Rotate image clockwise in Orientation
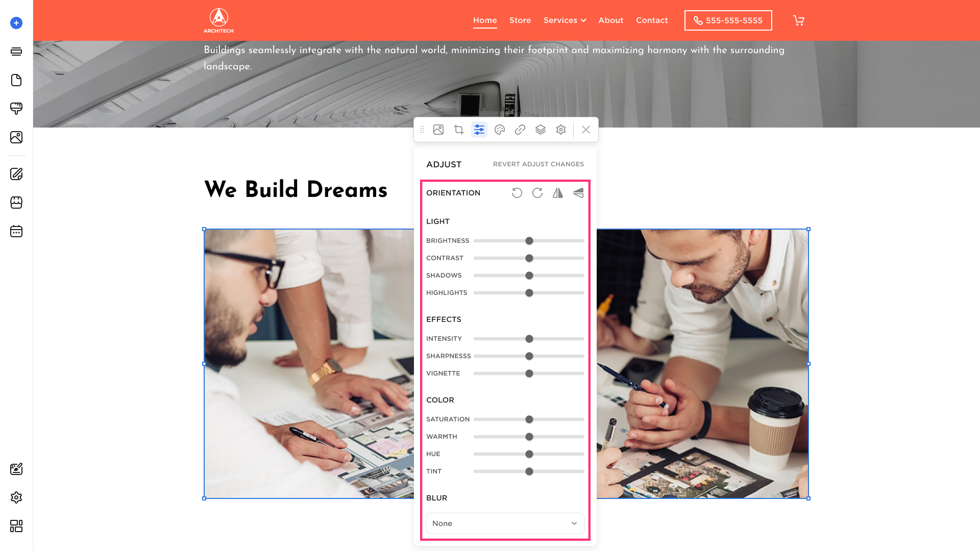 537,193
